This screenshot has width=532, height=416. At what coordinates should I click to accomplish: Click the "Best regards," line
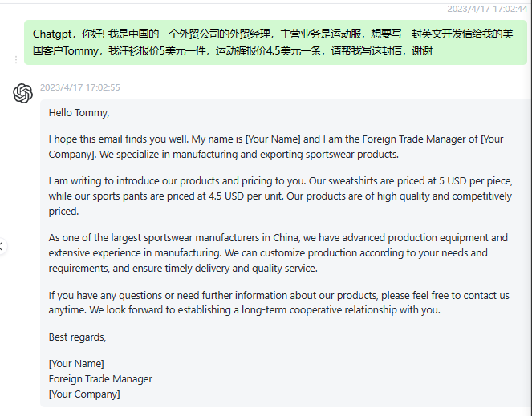[77, 337]
